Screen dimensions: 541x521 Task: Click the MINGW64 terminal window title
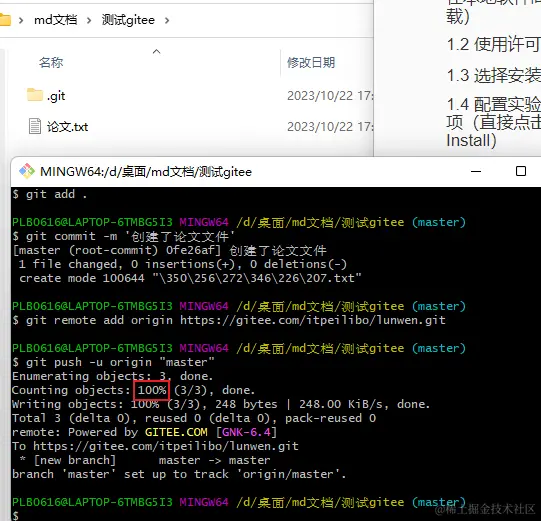click(146, 171)
